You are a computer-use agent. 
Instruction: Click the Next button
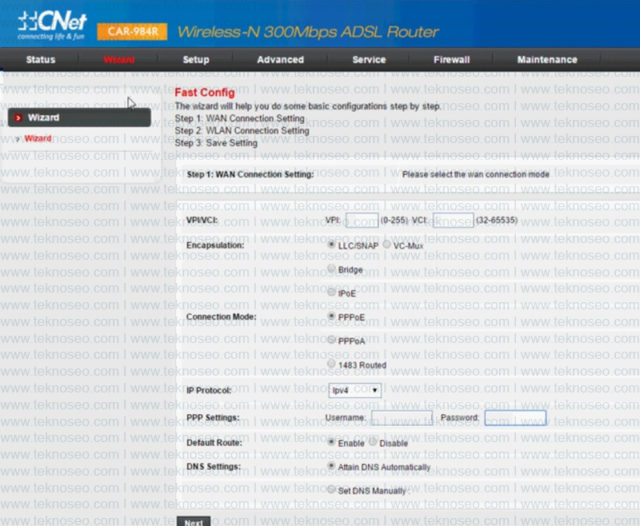coord(193,521)
